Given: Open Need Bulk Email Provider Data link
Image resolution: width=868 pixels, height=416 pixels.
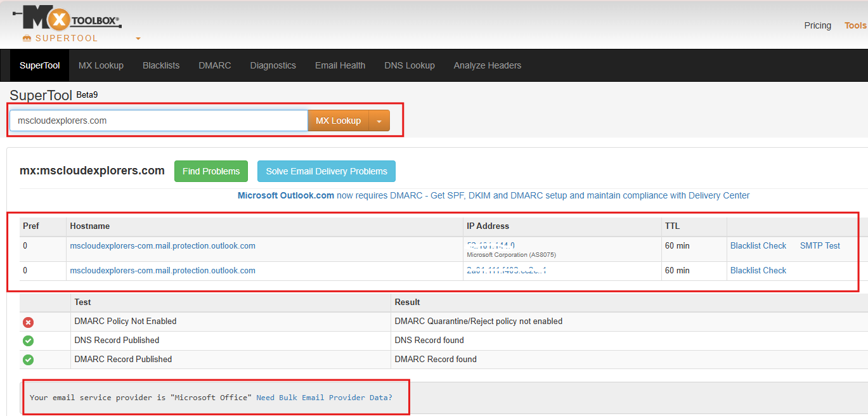Looking at the screenshot, I should pyautogui.click(x=324, y=398).
